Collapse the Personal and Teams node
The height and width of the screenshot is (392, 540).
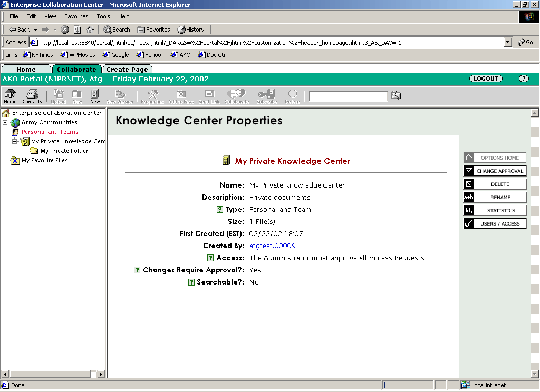(x=5, y=132)
